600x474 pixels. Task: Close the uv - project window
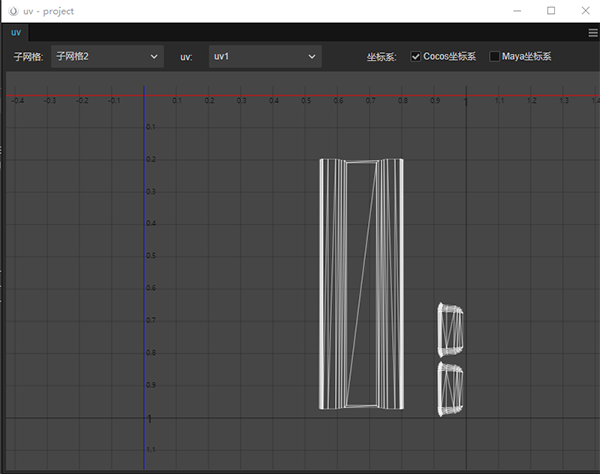coord(585,11)
